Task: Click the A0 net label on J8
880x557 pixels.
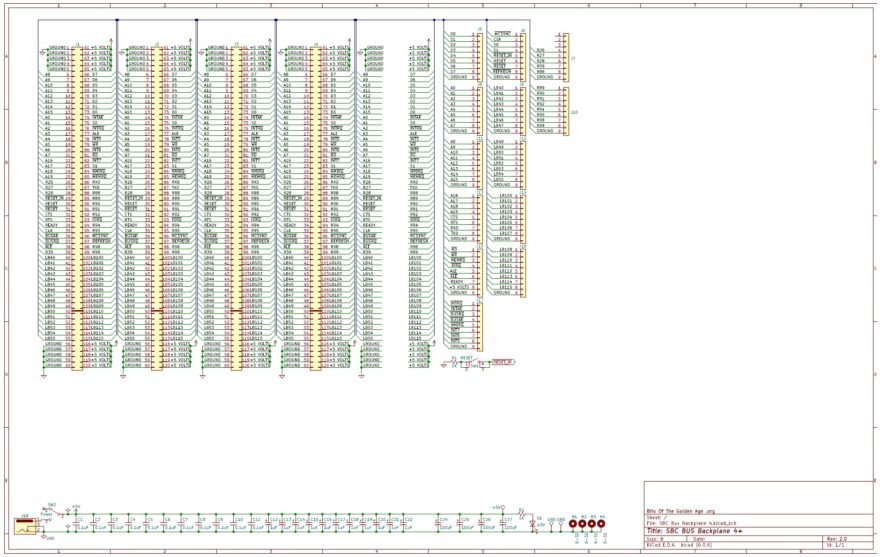Action: pos(453,89)
